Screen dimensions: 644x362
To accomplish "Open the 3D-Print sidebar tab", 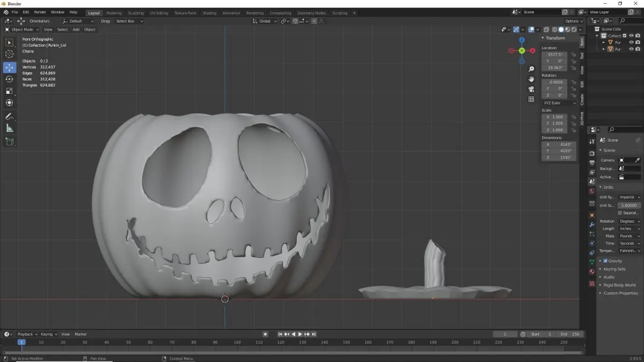I will point(582,118).
